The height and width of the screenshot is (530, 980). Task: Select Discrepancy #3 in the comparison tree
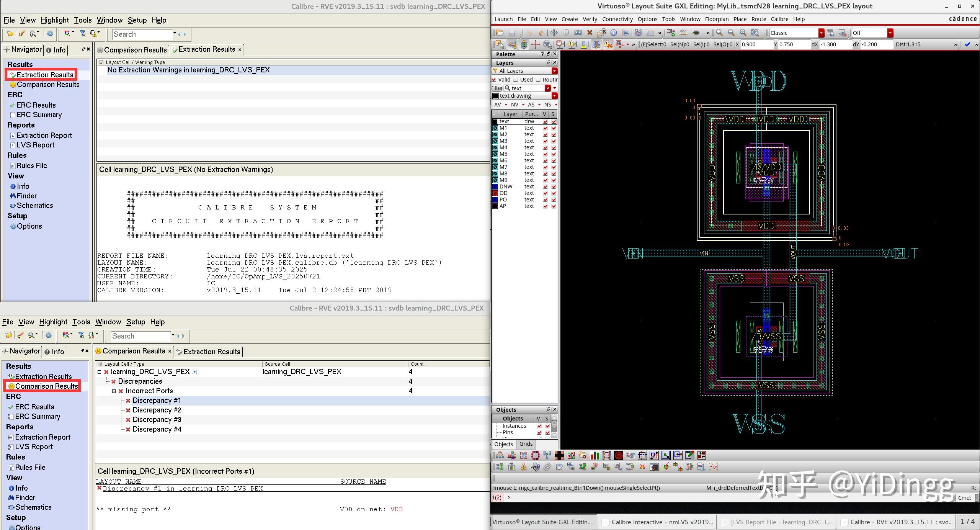click(x=157, y=419)
